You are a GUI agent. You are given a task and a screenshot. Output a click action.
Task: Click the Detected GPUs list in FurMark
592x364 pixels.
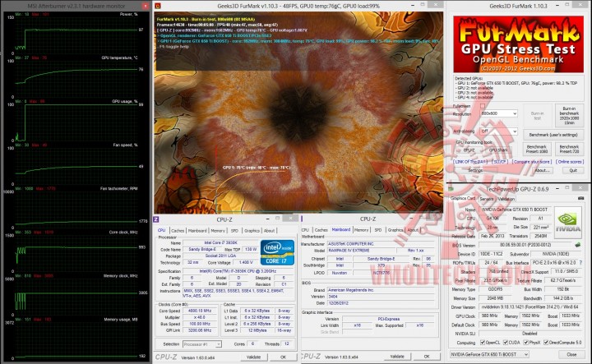(518, 88)
